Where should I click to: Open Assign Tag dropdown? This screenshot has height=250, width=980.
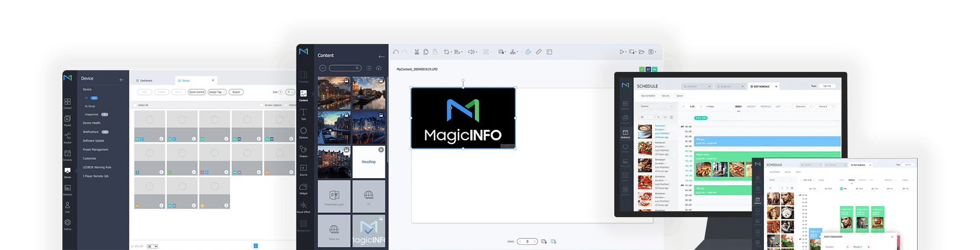[217, 92]
